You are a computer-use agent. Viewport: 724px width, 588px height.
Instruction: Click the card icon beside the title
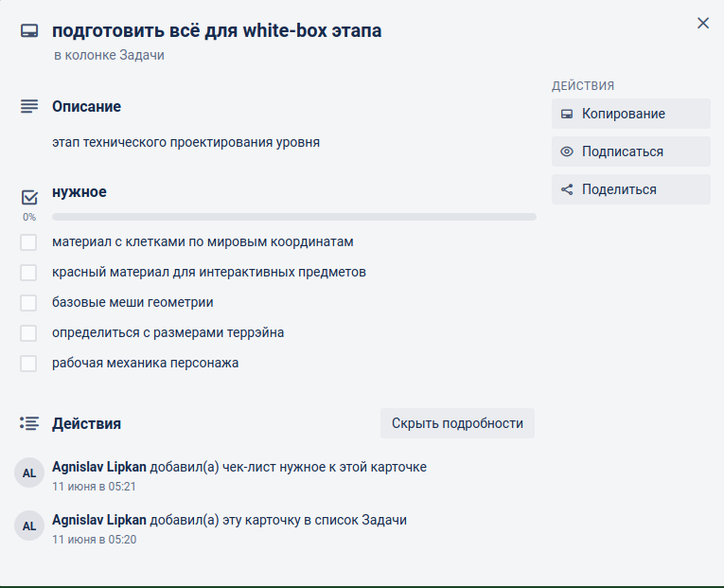(29, 31)
